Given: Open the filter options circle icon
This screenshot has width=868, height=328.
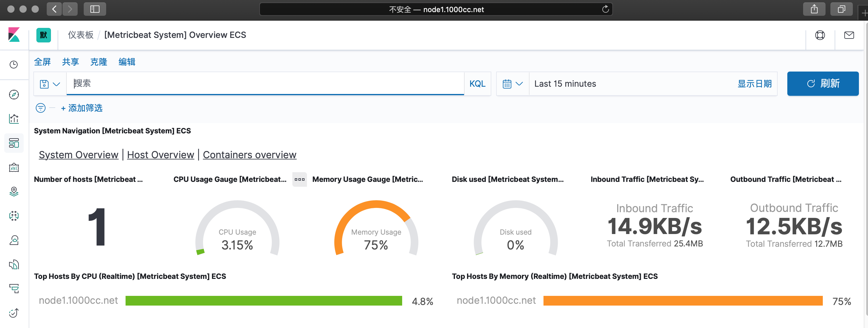Looking at the screenshot, I should [x=40, y=108].
